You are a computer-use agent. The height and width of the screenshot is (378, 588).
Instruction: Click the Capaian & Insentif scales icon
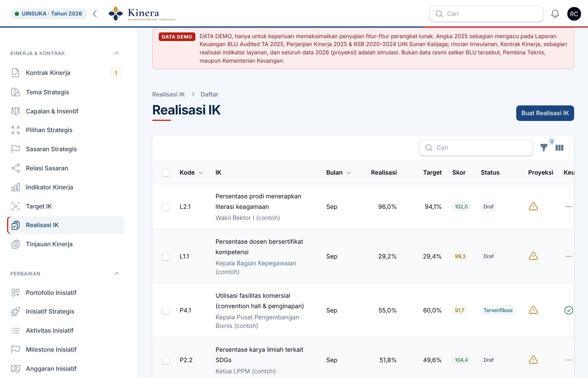[x=15, y=111]
